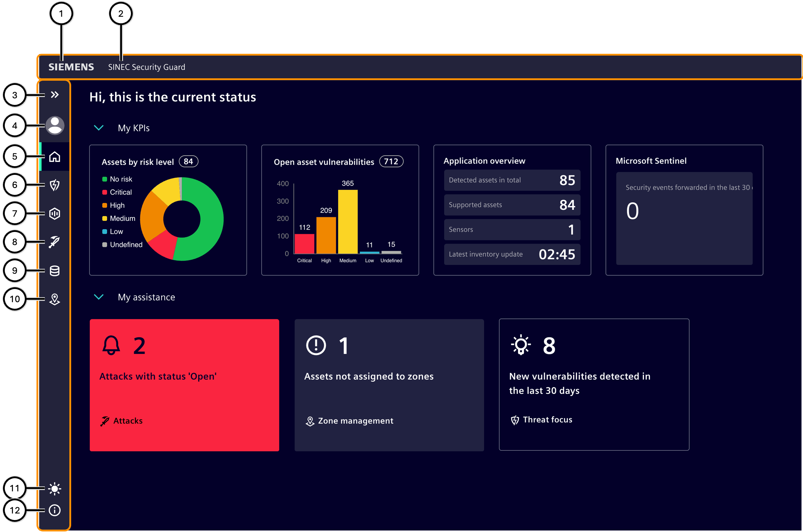Viewport: 803px width, 532px height.
Task: Open the hexagon shield icon in the sidebar
Action: [x=55, y=213]
